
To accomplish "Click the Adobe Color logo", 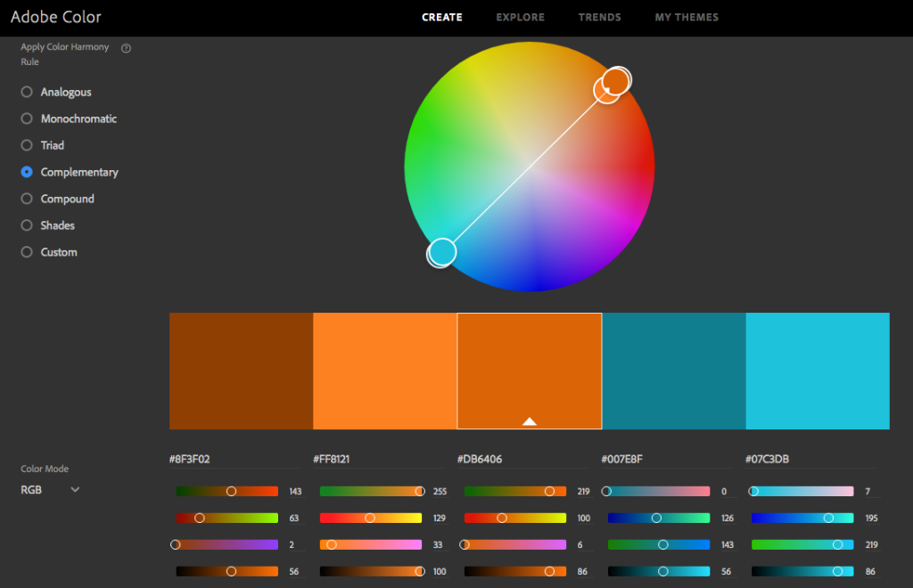I will pos(55,17).
